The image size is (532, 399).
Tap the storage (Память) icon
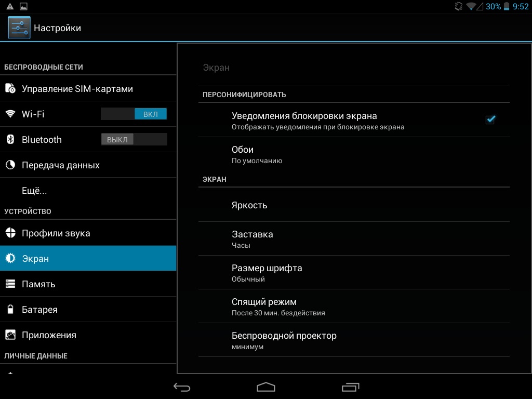pyautogui.click(x=10, y=284)
